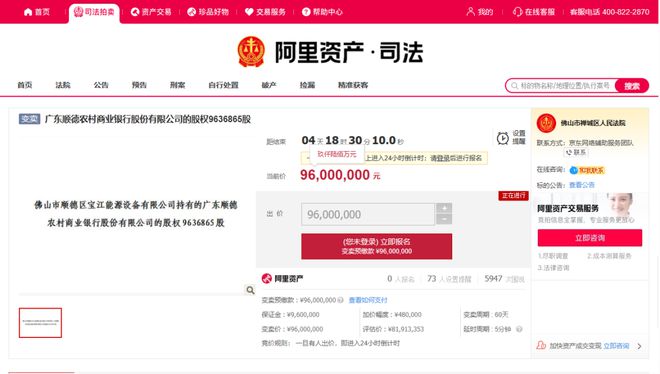Open 立即咨询 link at sidebar bottom
The height and width of the screenshot is (374, 660).
(x=616, y=346)
